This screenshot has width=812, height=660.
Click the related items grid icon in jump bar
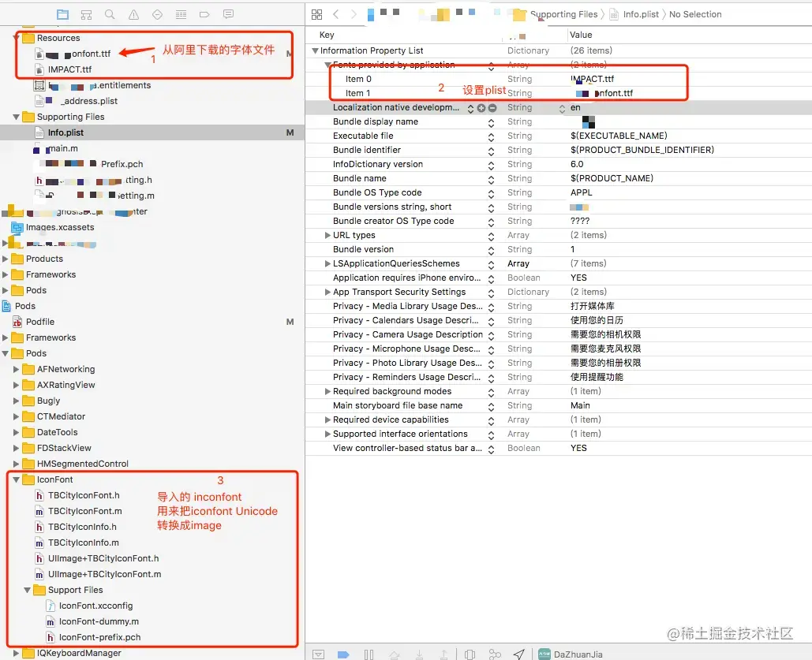tap(317, 14)
